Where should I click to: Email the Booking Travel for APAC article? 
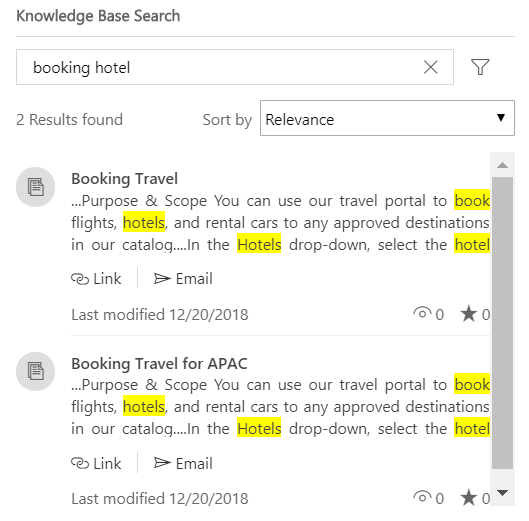pyautogui.click(x=183, y=463)
